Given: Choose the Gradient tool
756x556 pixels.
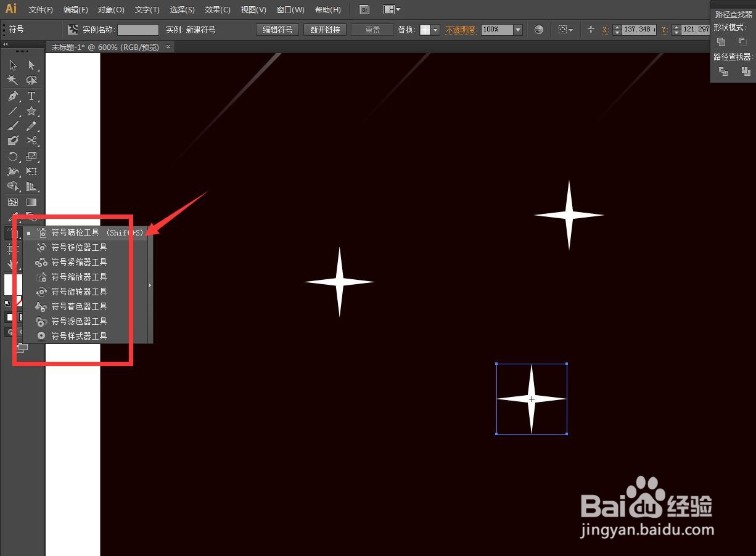Looking at the screenshot, I should click(x=31, y=202).
